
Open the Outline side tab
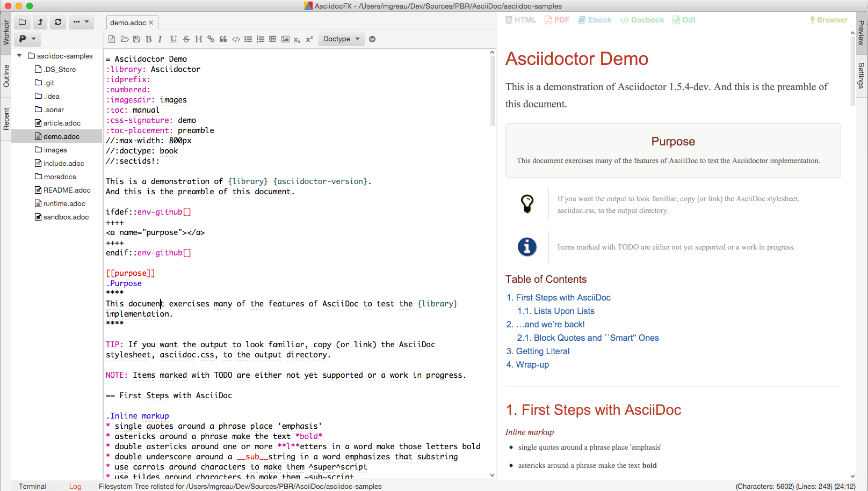click(6, 76)
